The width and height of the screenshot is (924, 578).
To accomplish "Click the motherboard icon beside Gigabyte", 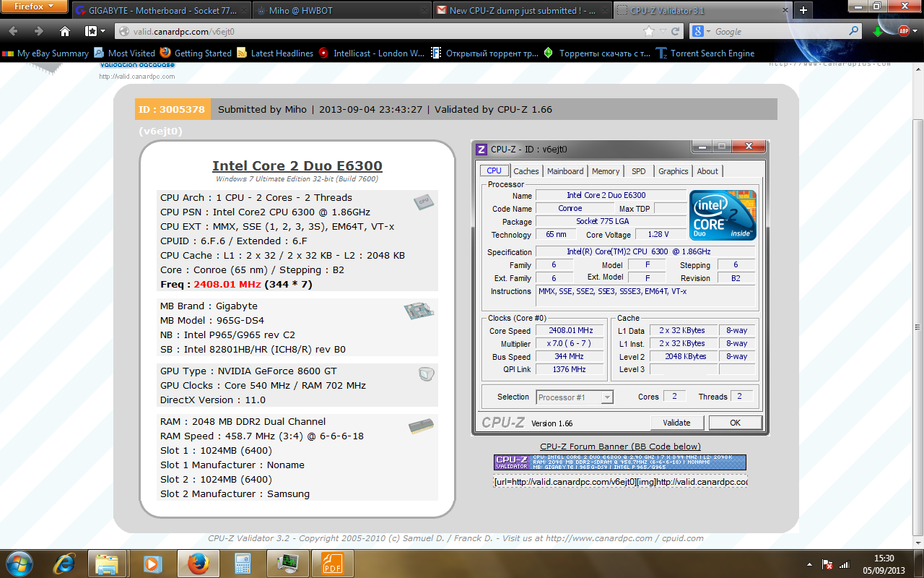I will click(x=419, y=311).
